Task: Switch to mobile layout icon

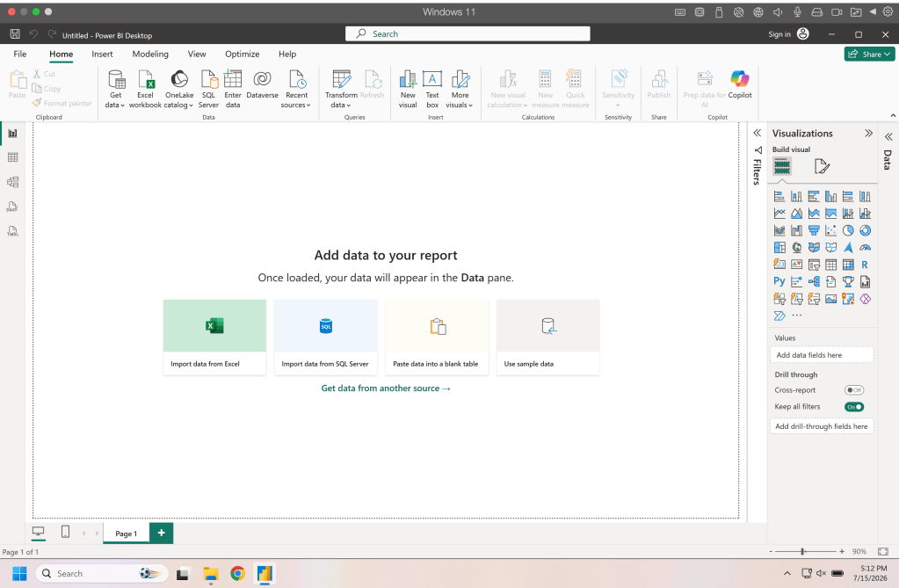Action: click(x=65, y=532)
